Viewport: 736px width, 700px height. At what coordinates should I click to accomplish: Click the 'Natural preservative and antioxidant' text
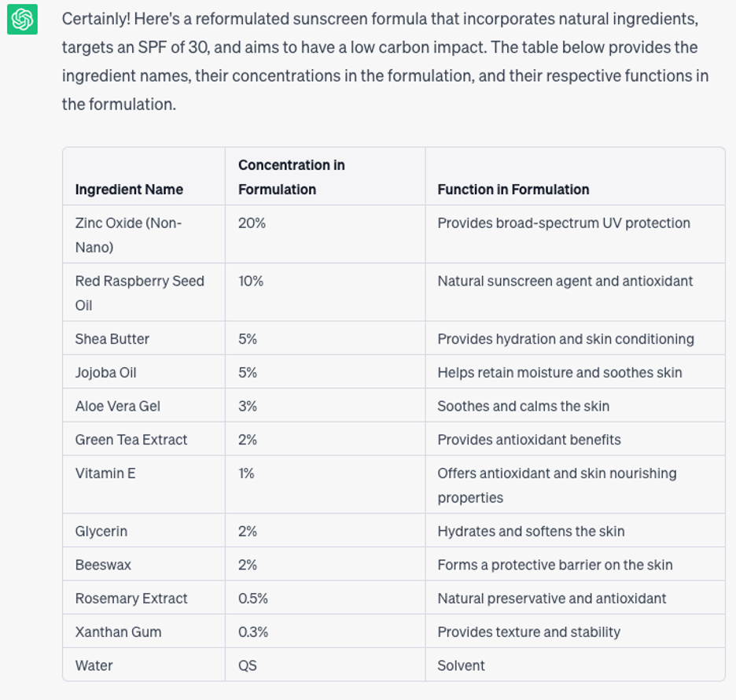(x=551, y=598)
